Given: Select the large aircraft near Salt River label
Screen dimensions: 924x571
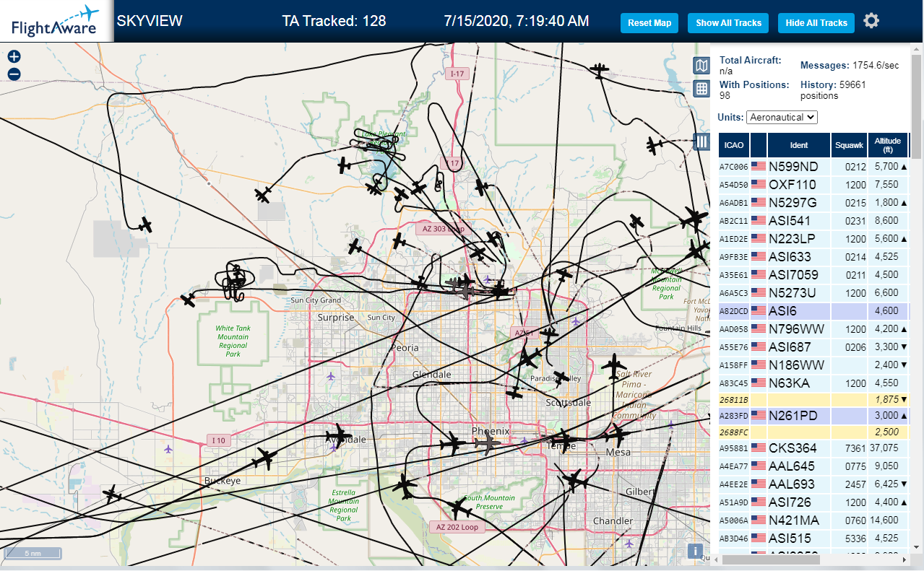Looking at the screenshot, I should point(614,367).
